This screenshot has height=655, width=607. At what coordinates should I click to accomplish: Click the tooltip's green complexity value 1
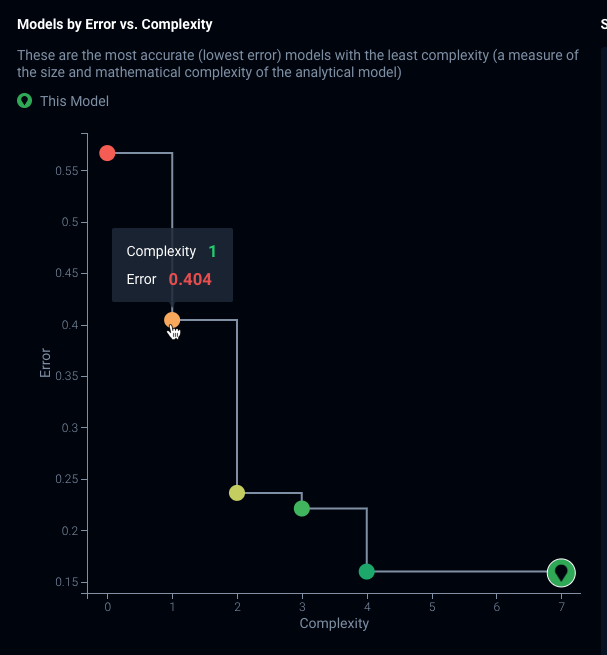(212, 251)
